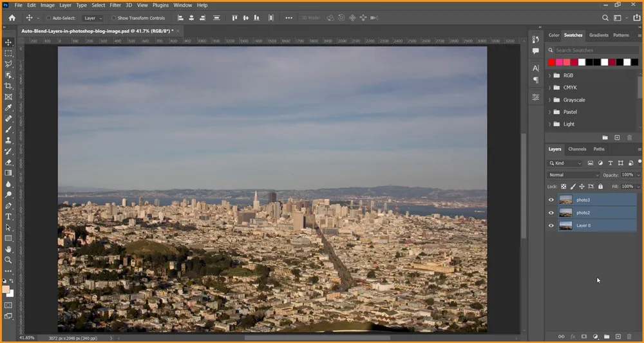Click the pink swatch in Swatches
The width and height of the screenshot is (644, 343).
tap(559, 62)
